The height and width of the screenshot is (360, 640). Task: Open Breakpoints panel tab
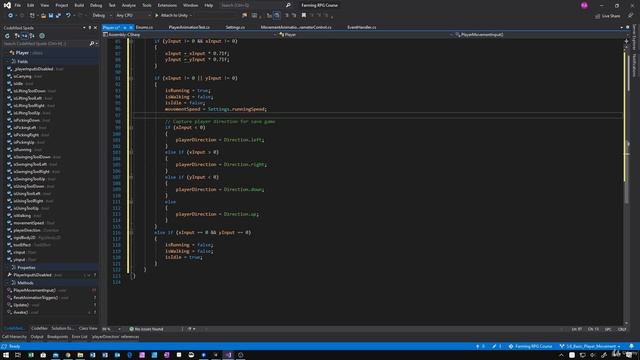58,337
